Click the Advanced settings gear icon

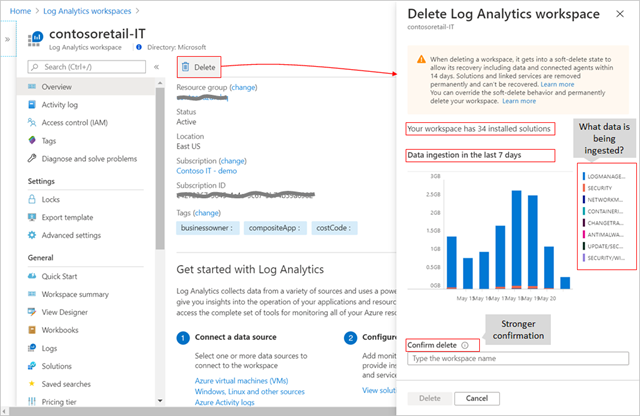coord(32,235)
